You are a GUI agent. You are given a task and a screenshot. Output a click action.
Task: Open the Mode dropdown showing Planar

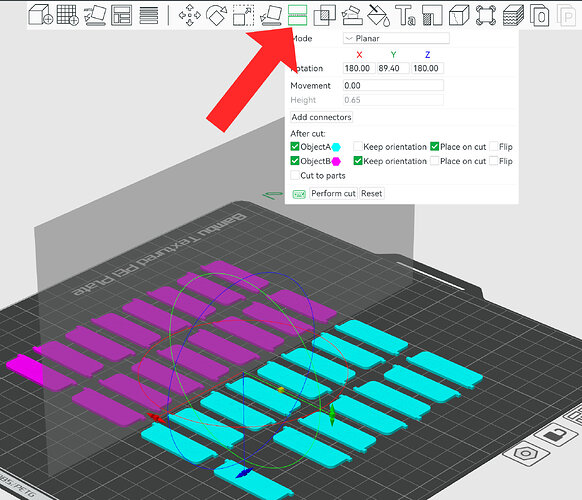pyautogui.click(x=396, y=38)
